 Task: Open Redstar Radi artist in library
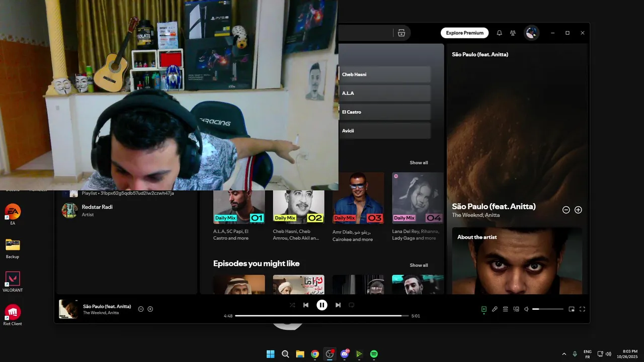click(x=126, y=210)
